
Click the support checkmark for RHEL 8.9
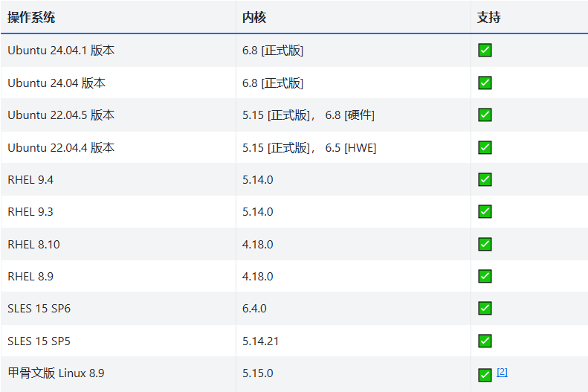485,276
